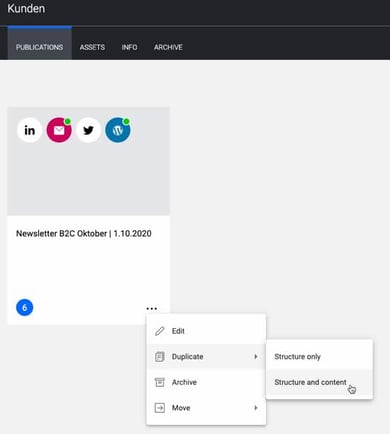Choose Archive in the context menu
Screen dimensions: 390x434
[x=206, y=382]
